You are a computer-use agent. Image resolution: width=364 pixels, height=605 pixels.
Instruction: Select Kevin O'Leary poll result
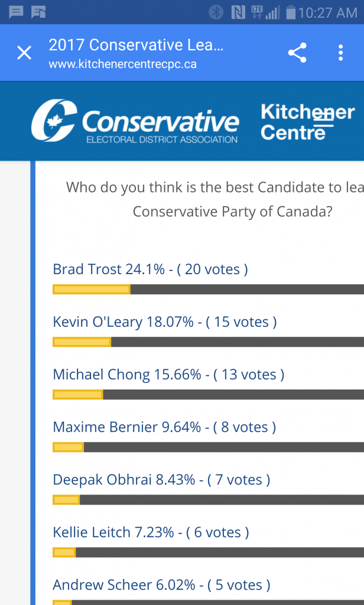pos(165,322)
